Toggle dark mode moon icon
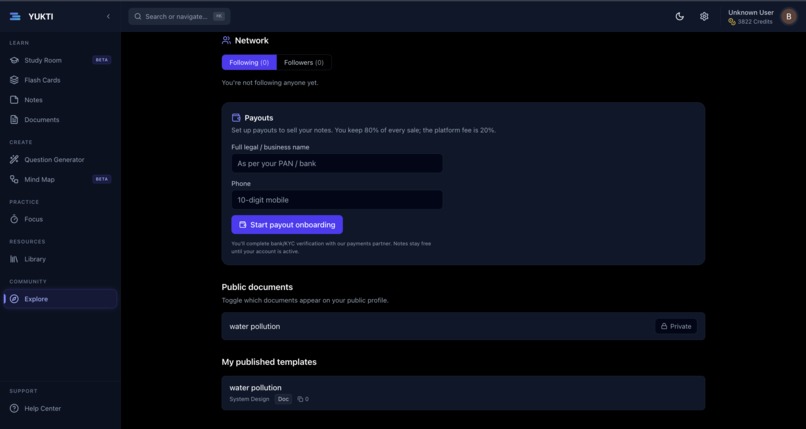 pos(680,16)
